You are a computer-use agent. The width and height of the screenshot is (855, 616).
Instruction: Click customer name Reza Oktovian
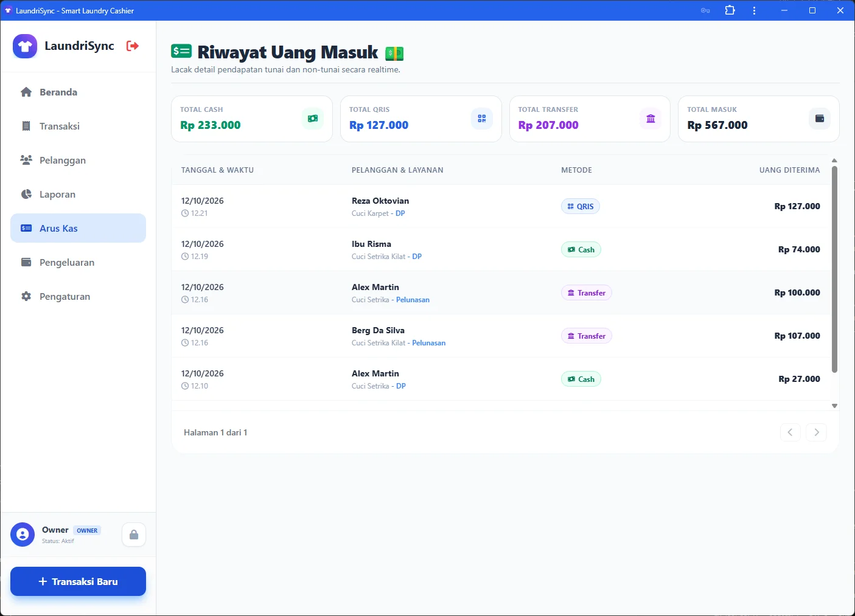coord(380,201)
